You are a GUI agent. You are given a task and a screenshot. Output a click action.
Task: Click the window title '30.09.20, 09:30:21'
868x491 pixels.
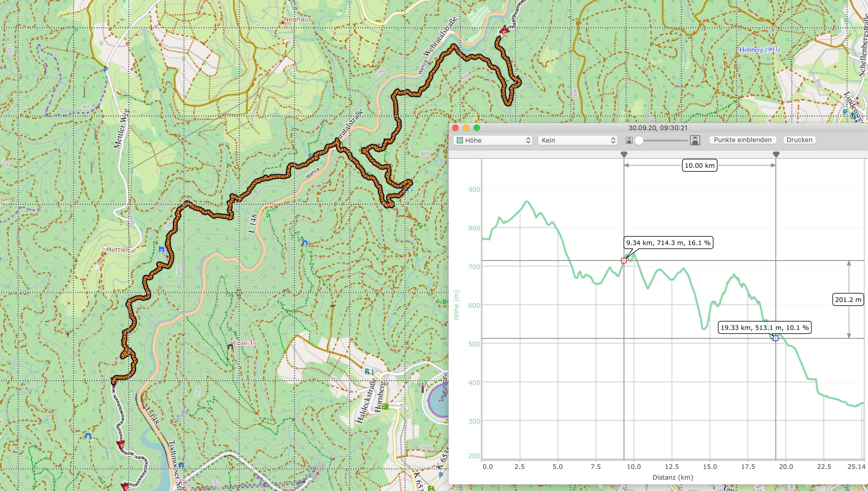[x=658, y=128]
